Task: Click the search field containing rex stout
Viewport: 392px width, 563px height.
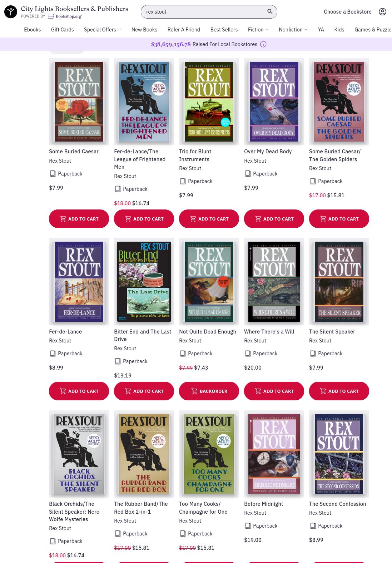Action: click(209, 12)
